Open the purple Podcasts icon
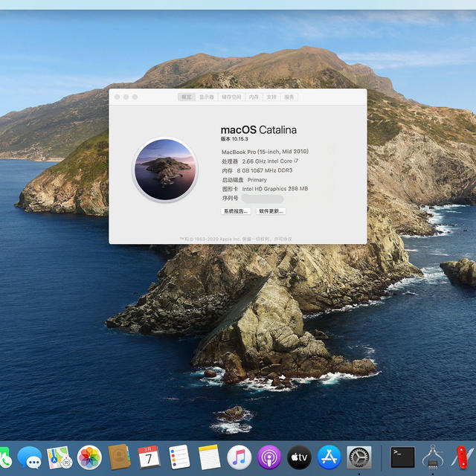Screen dimensions: 476x476 point(269,457)
